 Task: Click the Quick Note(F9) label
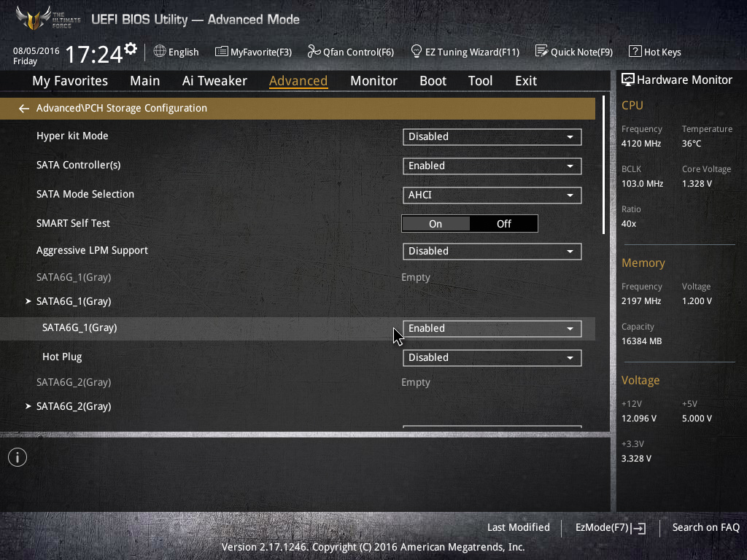(581, 52)
